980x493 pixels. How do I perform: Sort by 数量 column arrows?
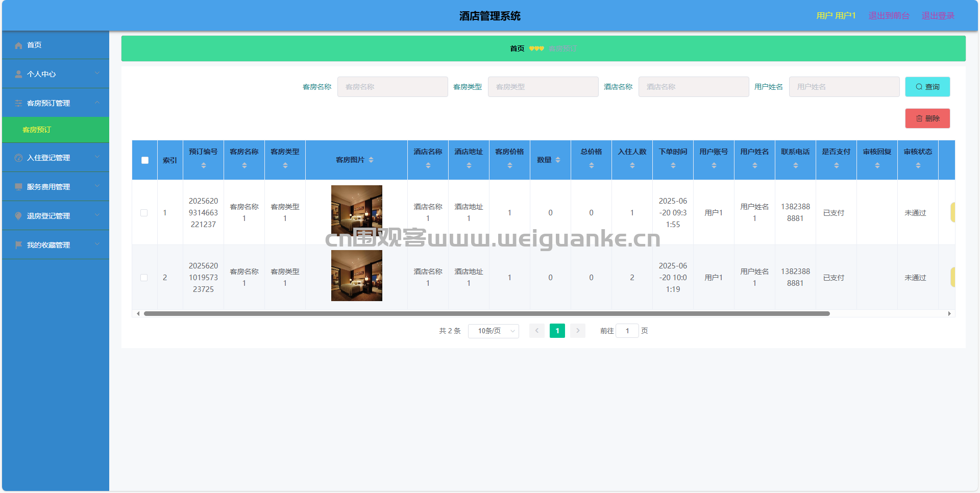click(558, 160)
